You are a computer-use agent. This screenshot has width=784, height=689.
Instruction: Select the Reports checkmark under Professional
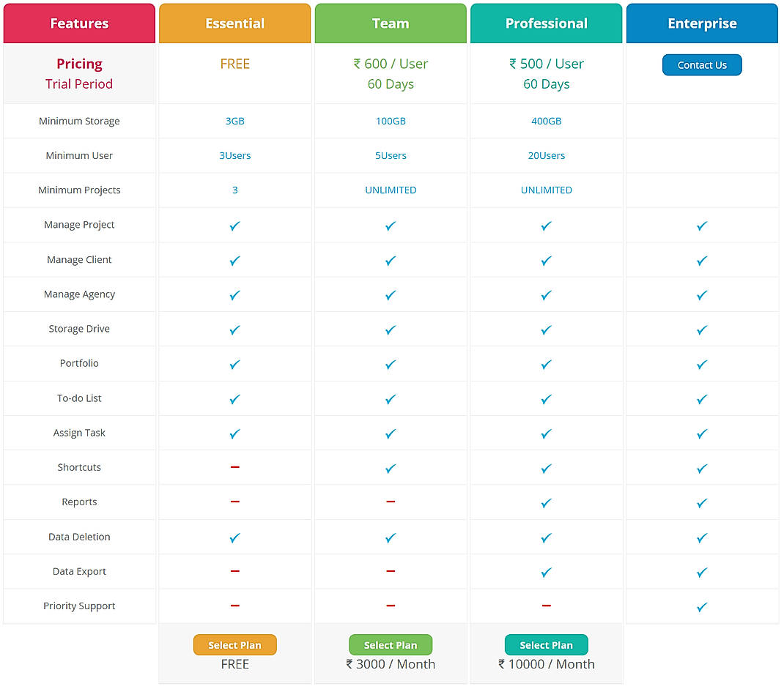(x=547, y=502)
